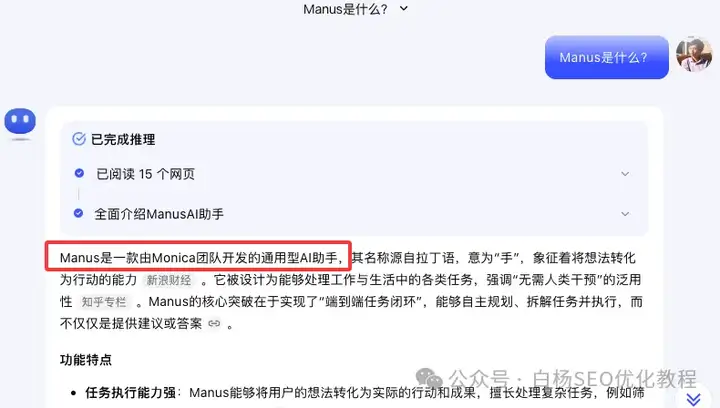Viewport: 720px width, 408px height.
Task: Expand the 已阅读 15 个网页 chevron
Action: pos(625,174)
